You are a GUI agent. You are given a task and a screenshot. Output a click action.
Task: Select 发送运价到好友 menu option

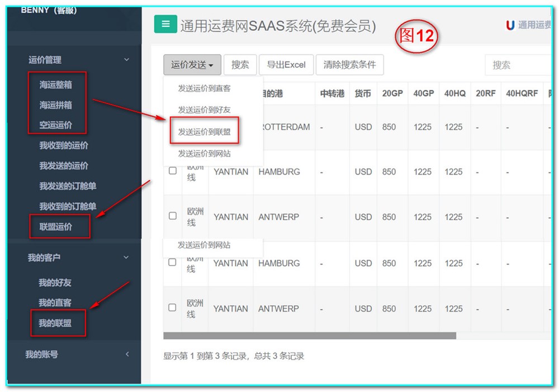tap(204, 110)
